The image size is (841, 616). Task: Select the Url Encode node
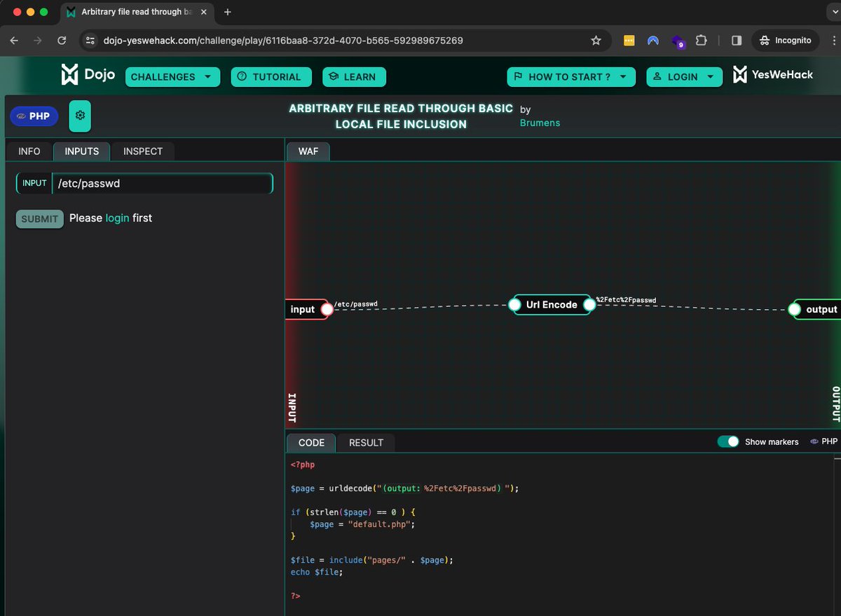click(x=552, y=304)
